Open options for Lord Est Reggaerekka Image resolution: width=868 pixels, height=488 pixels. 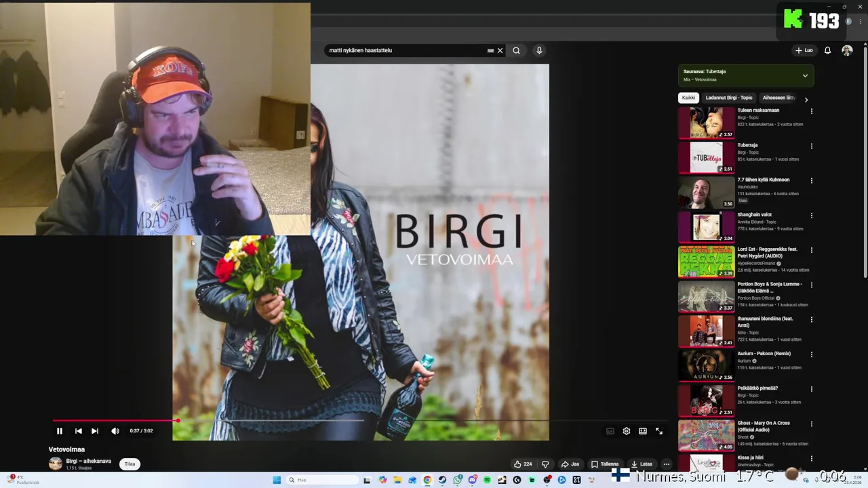point(811,250)
